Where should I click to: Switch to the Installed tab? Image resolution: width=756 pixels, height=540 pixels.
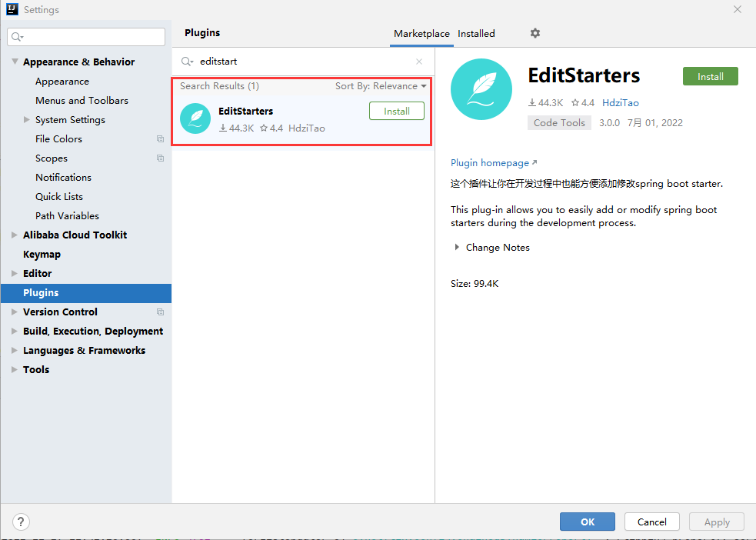coord(476,34)
